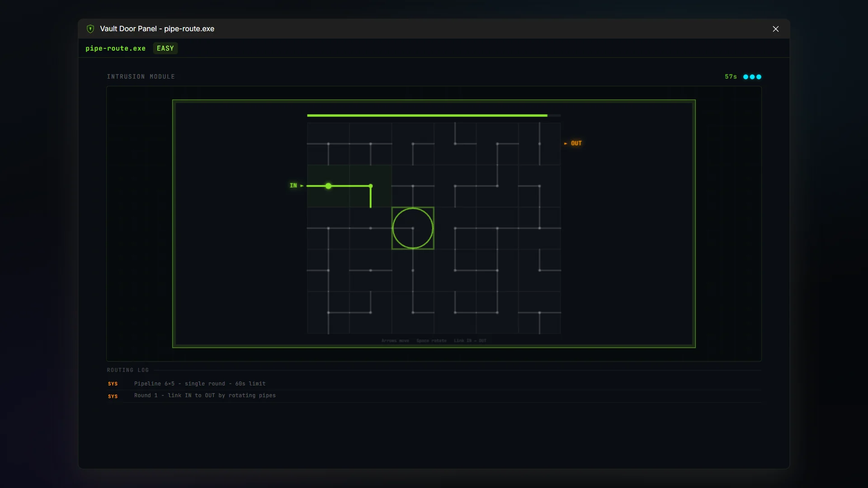Select the pipe-route.exe tab label
The height and width of the screenshot is (488, 868).
(x=115, y=48)
